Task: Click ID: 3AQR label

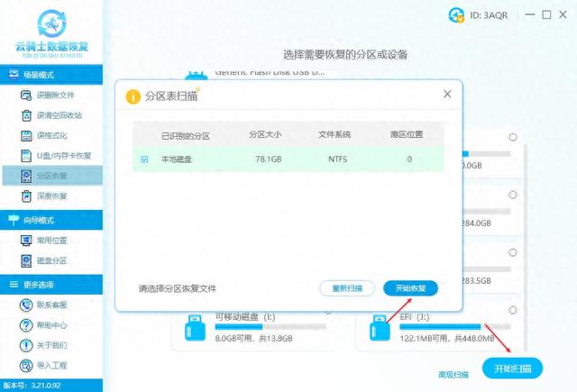Action: 489,15
